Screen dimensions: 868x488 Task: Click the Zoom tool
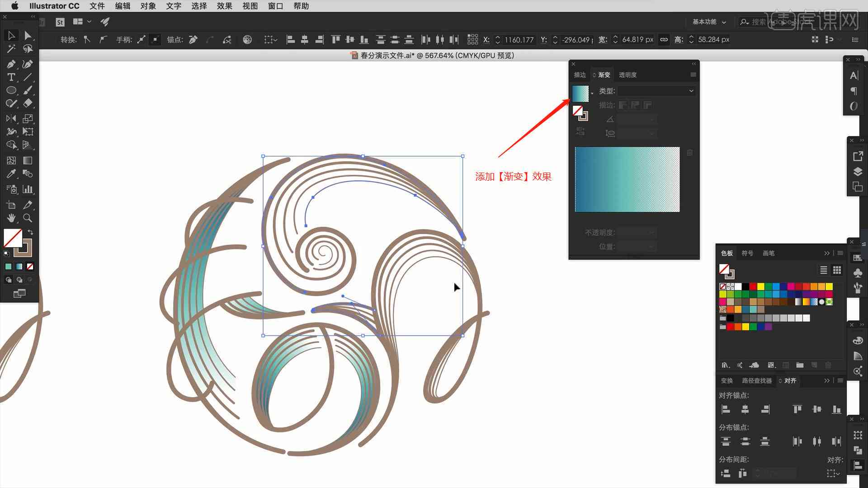pyautogui.click(x=28, y=217)
